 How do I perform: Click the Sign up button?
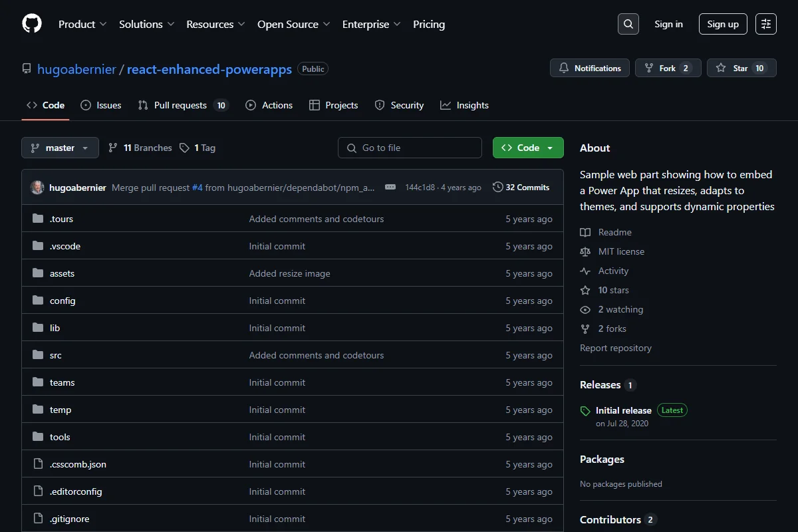(x=723, y=24)
